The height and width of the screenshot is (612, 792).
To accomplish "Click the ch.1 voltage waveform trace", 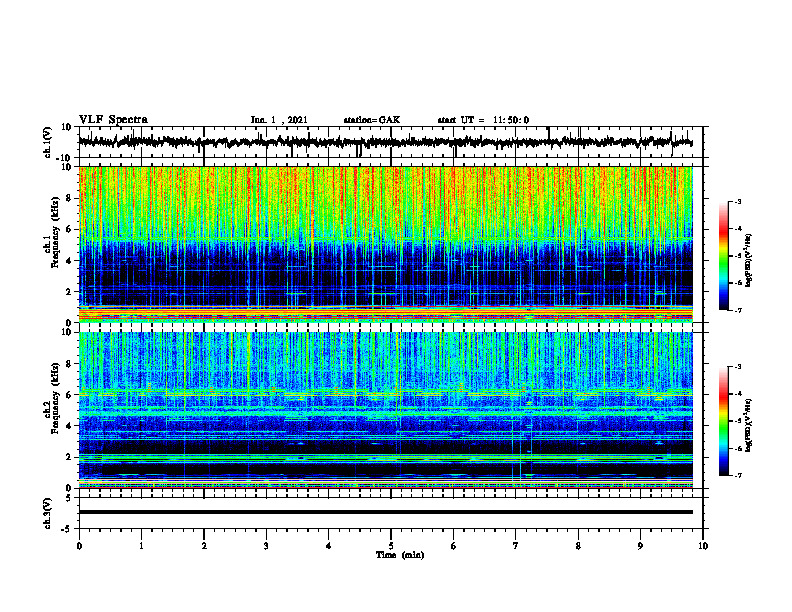I will pyautogui.click(x=385, y=142).
